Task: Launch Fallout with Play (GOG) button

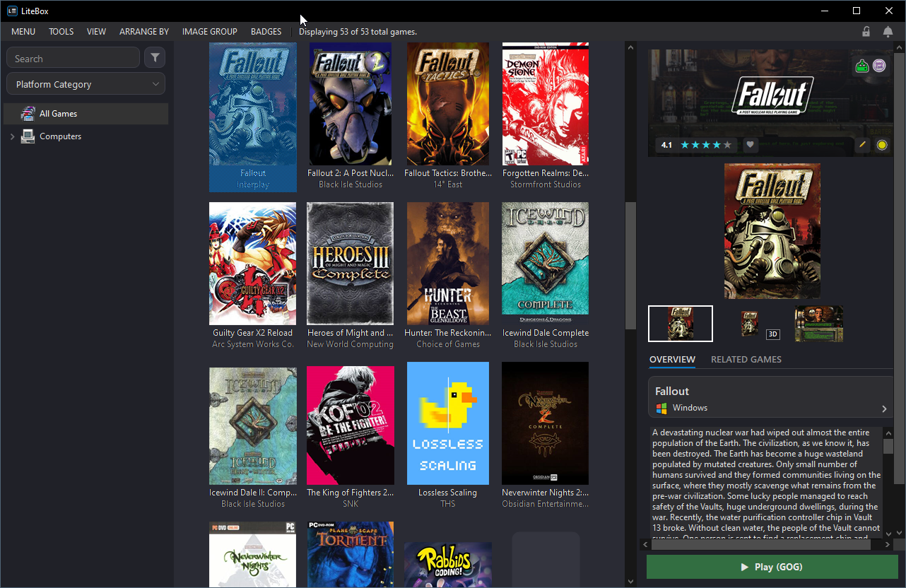Action: click(x=772, y=567)
